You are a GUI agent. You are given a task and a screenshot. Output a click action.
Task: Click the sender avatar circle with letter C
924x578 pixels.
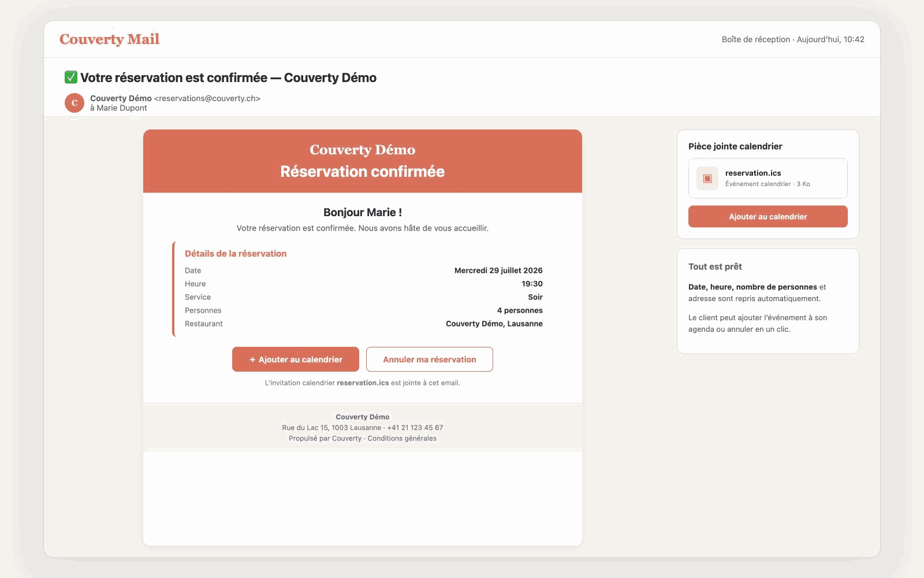coord(74,103)
